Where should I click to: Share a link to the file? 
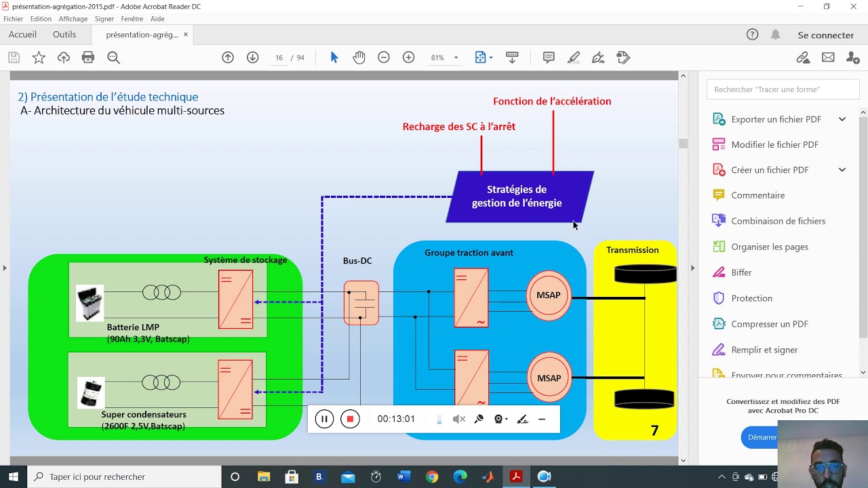[803, 58]
